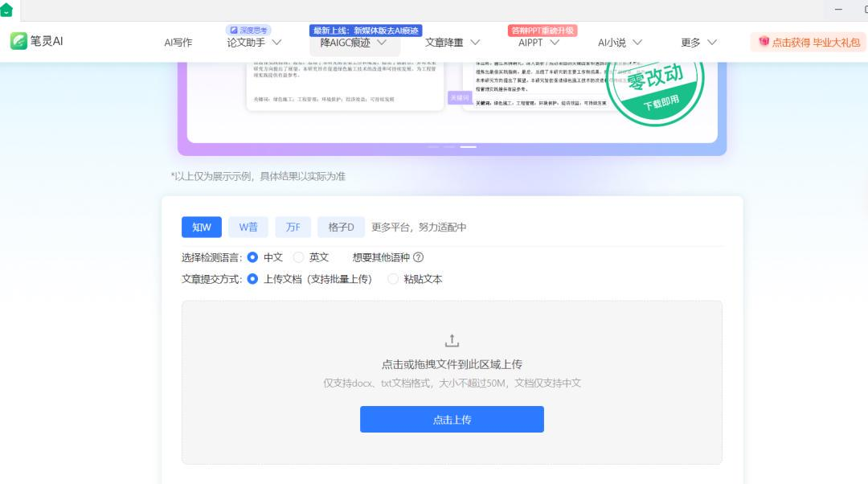Select 英文 detection language radio
Screen dimensions: 868x484
[299, 257]
